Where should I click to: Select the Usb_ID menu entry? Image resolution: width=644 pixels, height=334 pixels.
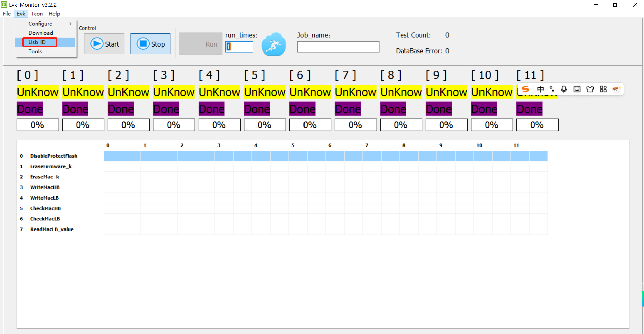tap(45, 42)
